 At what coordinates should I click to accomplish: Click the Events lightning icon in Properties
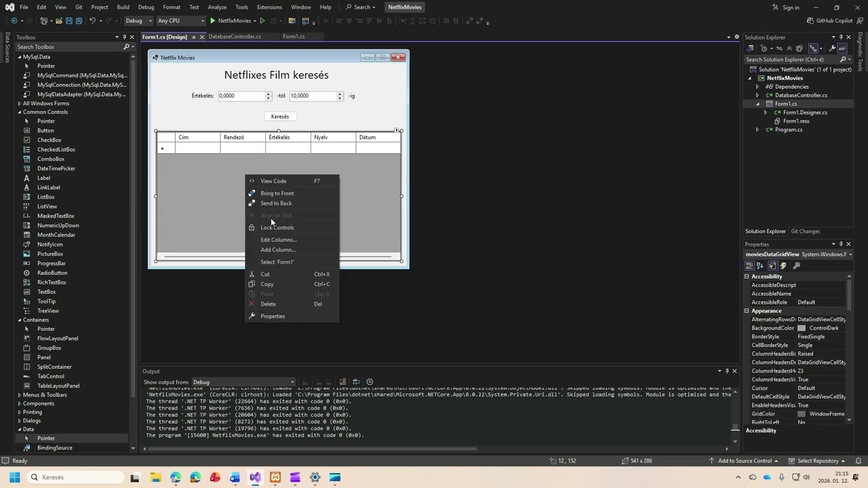(x=783, y=266)
